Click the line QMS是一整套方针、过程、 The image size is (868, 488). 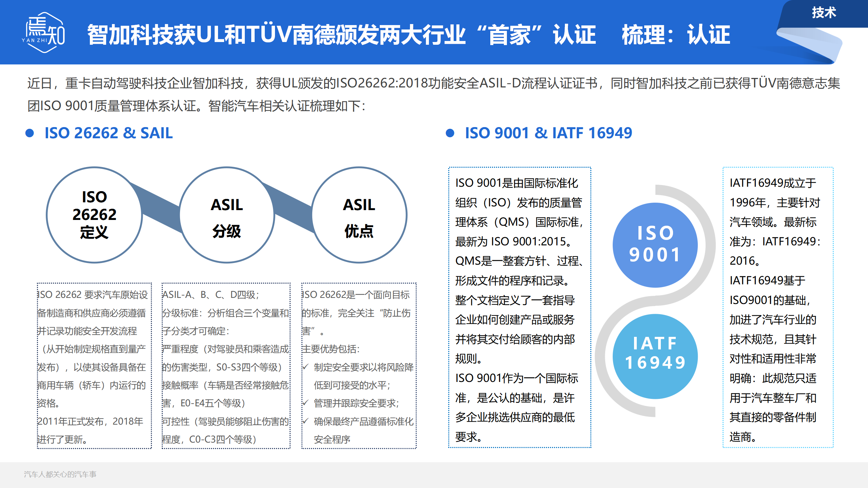click(519, 261)
